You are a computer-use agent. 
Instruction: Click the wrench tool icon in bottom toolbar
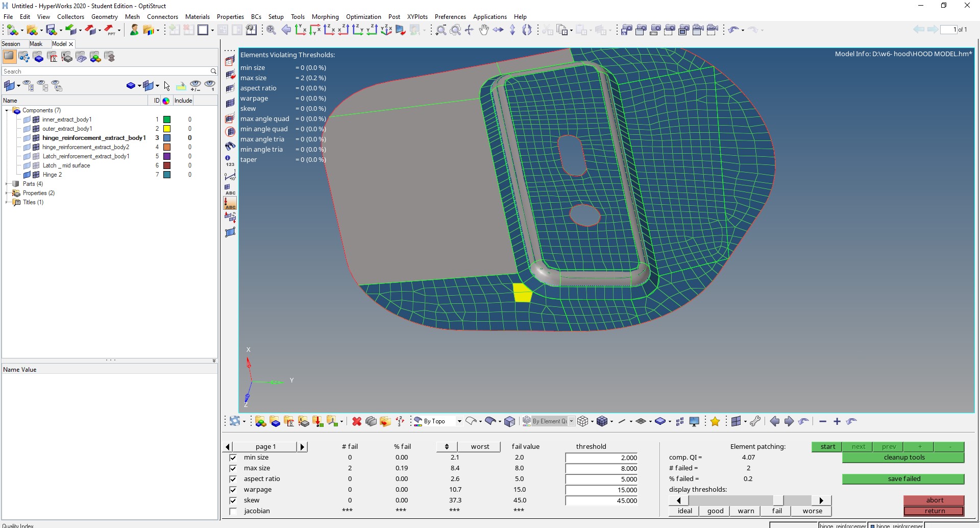755,421
